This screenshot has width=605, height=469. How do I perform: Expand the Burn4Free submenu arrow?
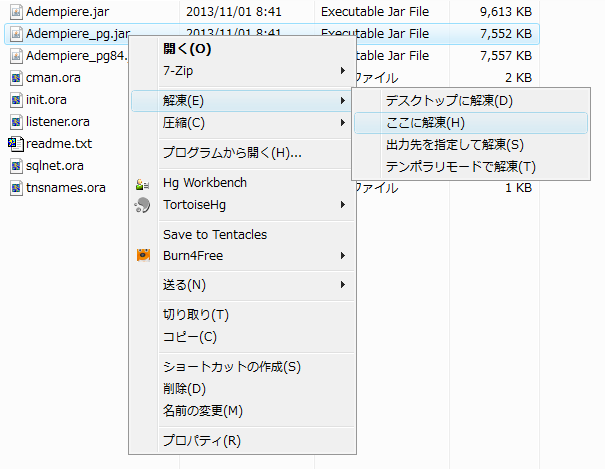point(342,255)
